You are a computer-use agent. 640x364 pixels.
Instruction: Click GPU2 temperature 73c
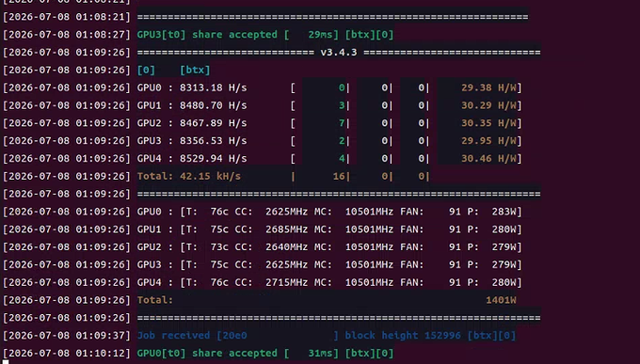tap(219, 246)
